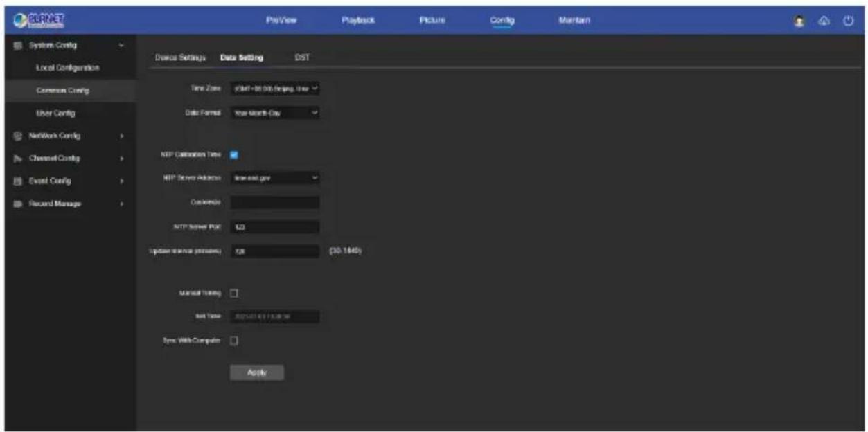Click the Set Time field
Viewport: 868px width, 432px height.
point(274,317)
